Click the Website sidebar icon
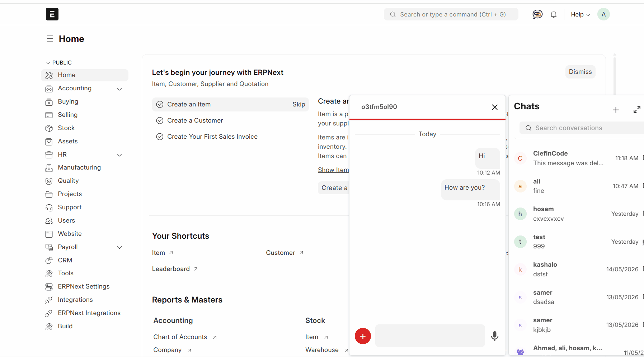 click(49, 234)
